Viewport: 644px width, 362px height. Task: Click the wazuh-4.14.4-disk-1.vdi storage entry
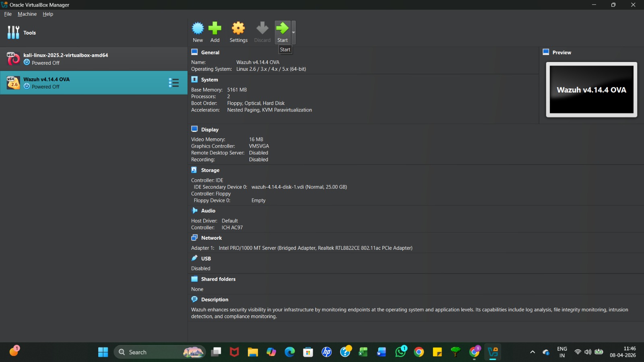click(x=299, y=187)
